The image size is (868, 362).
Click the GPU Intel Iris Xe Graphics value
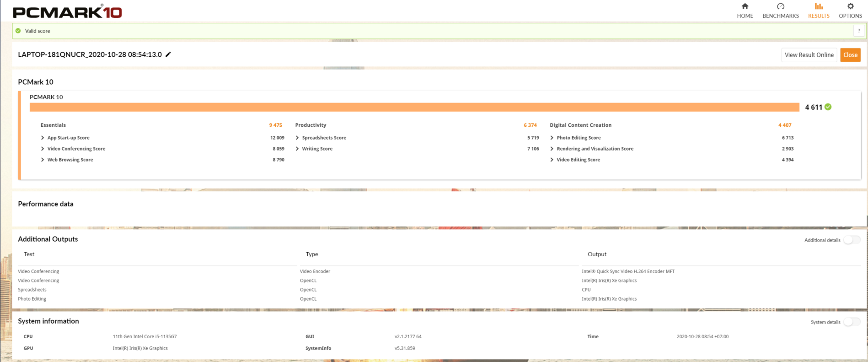(140, 348)
